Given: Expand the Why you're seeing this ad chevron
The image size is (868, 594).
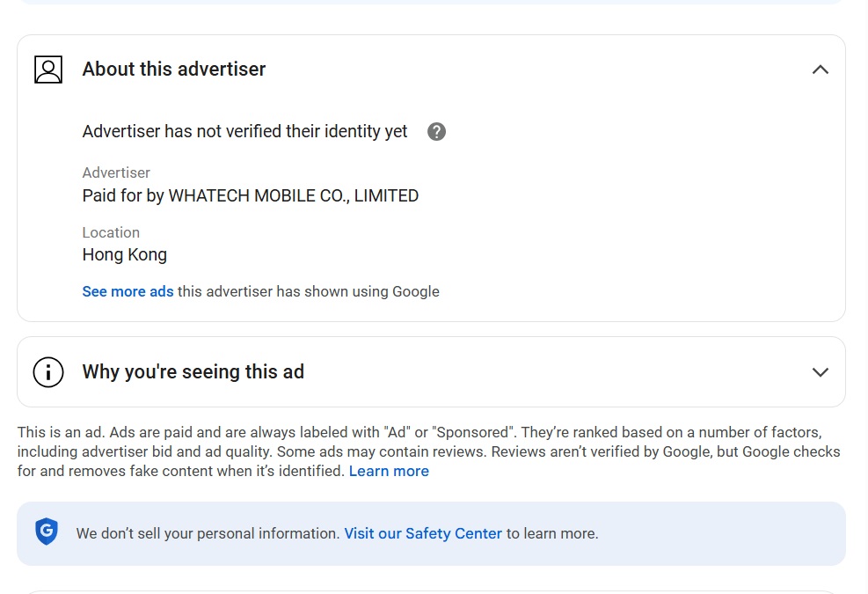Looking at the screenshot, I should pyautogui.click(x=821, y=372).
